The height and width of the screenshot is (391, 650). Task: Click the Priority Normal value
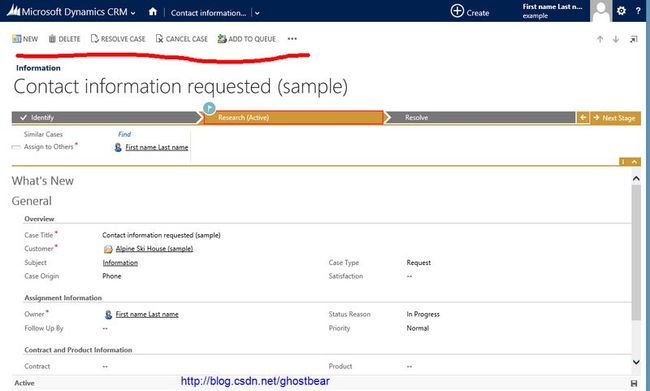point(418,328)
